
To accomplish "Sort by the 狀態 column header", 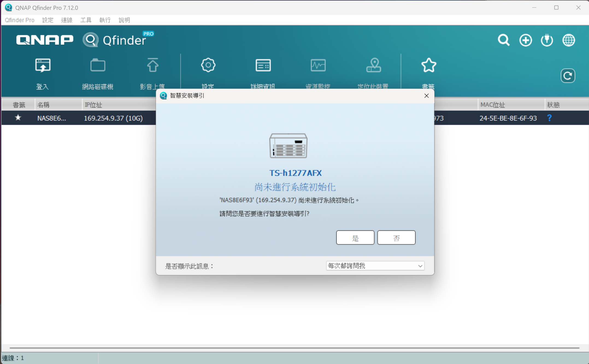I will coord(567,105).
